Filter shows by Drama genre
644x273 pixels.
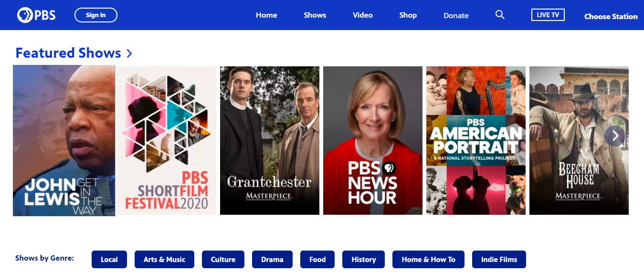pos(272,260)
